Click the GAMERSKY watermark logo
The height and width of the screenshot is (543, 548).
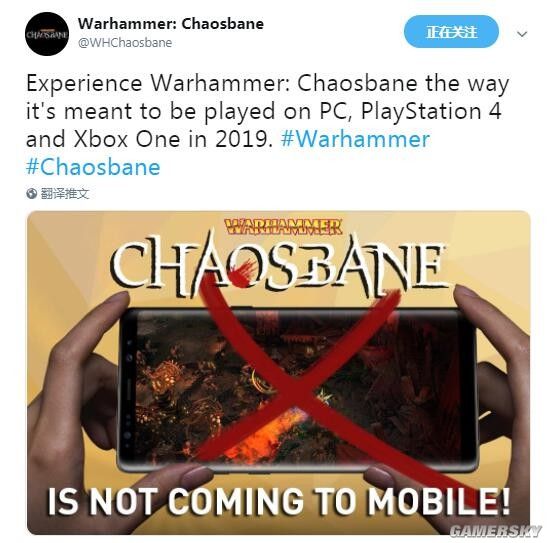click(495, 531)
